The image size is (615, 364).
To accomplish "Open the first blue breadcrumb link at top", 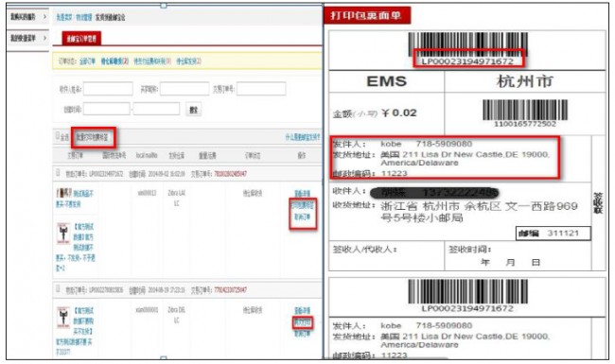I will [64, 17].
